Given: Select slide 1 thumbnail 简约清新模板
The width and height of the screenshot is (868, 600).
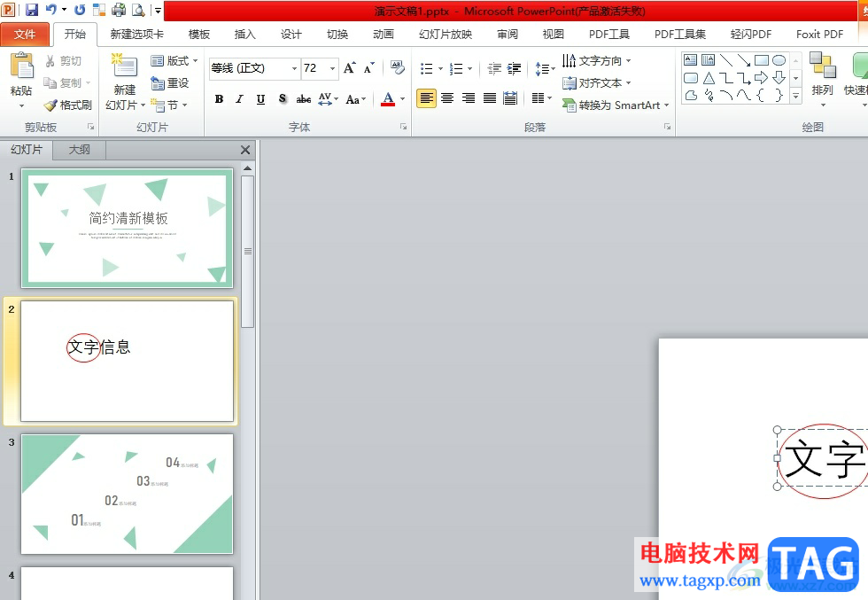Looking at the screenshot, I should (x=127, y=229).
